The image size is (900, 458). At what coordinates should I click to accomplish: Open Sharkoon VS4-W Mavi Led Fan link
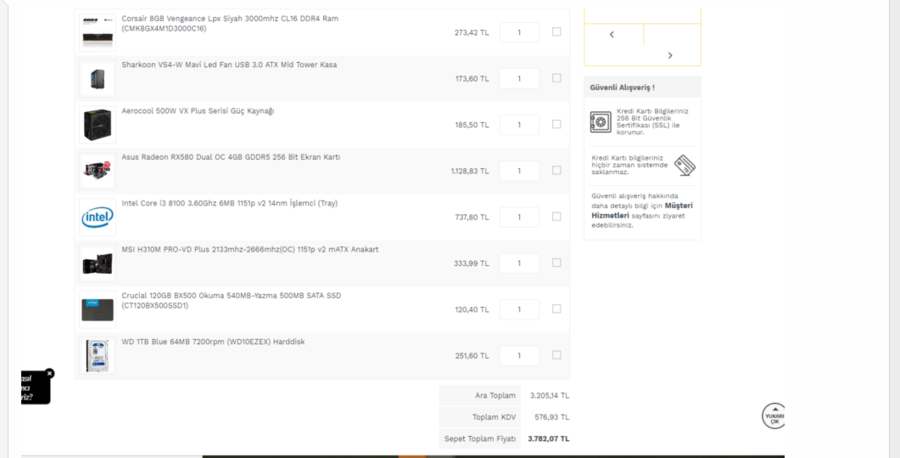(229, 65)
